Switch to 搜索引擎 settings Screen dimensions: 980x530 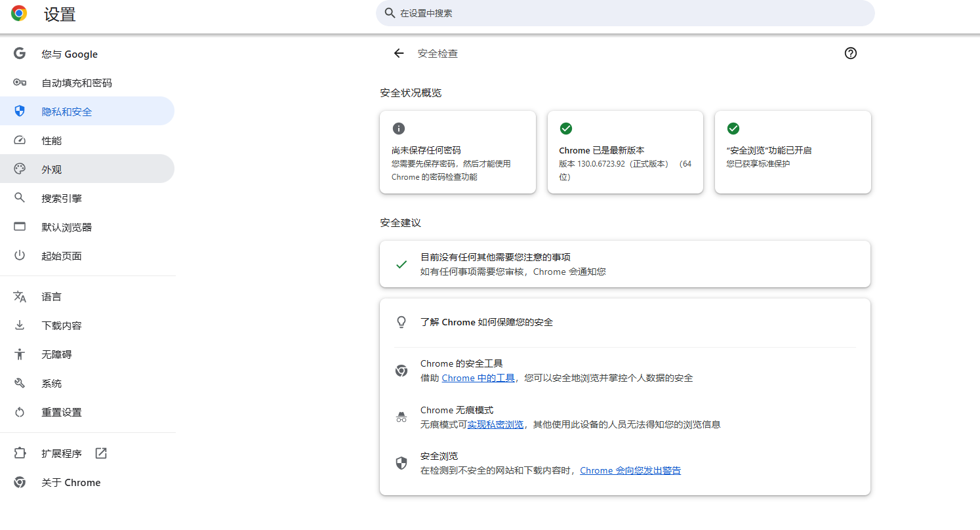click(x=87, y=198)
